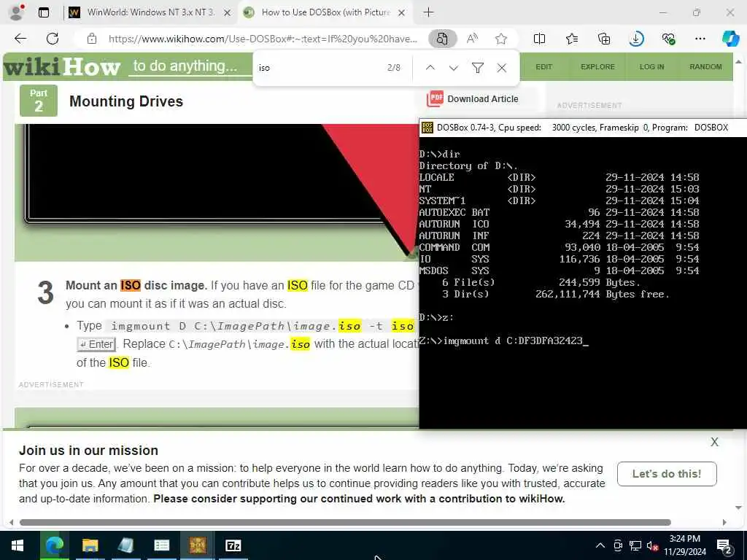Image resolution: width=747 pixels, height=560 pixels.
Task: Click the to do anything search field
Action: (x=190, y=66)
